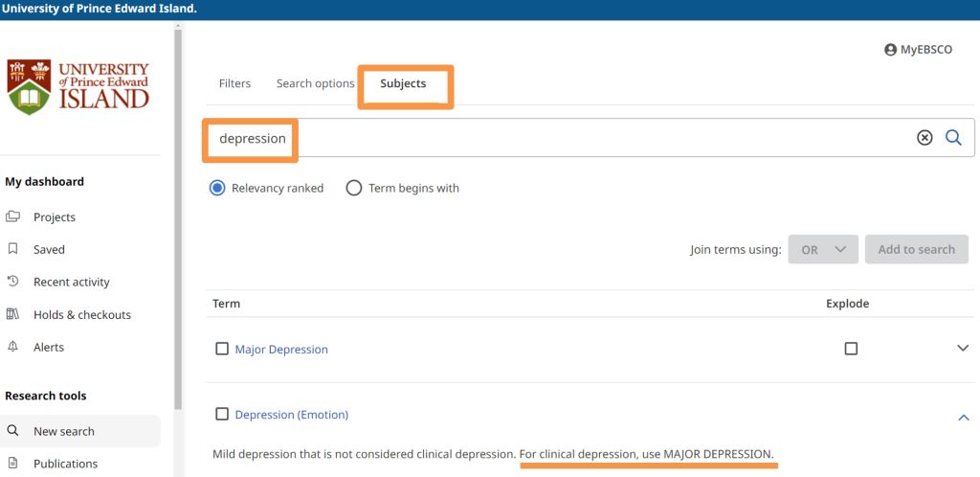Switch to the Search options tab

(315, 84)
